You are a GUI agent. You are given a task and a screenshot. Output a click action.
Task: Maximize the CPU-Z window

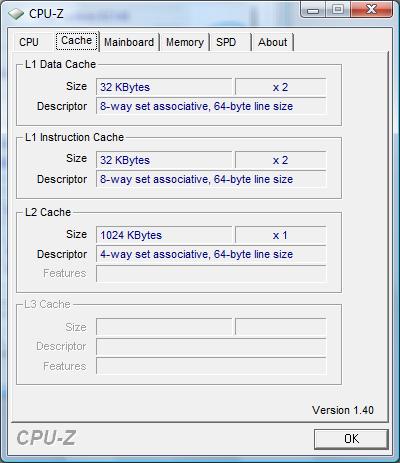(x=338, y=10)
